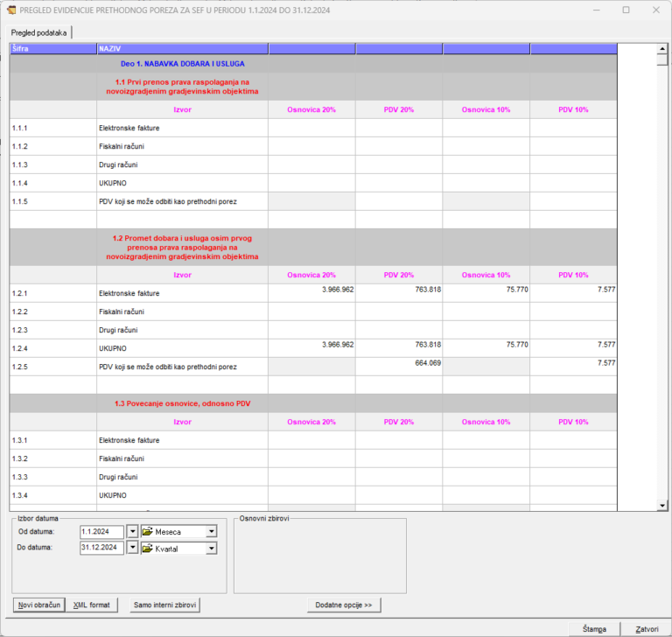Click the Od datuma date field
The image size is (672, 637).
101,531
